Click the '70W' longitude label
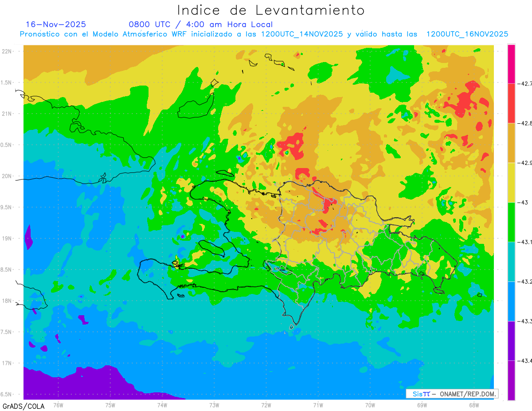Image resolution: width=532 pixels, height=411 pixels. point(370,405)
